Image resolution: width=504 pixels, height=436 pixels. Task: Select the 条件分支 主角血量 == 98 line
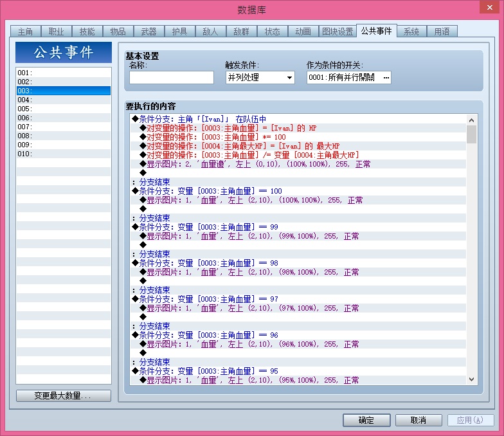point(298,263)
